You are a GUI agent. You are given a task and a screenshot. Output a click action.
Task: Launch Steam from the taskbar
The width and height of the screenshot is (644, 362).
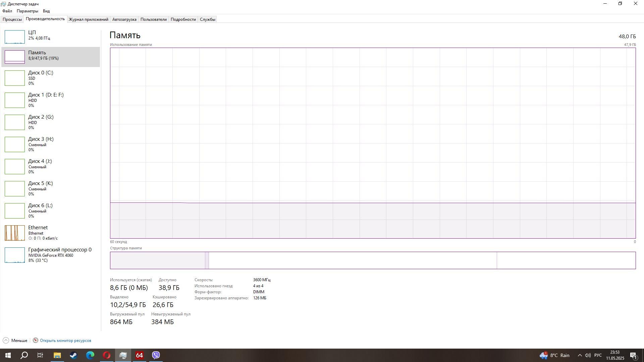coord(73,355)
